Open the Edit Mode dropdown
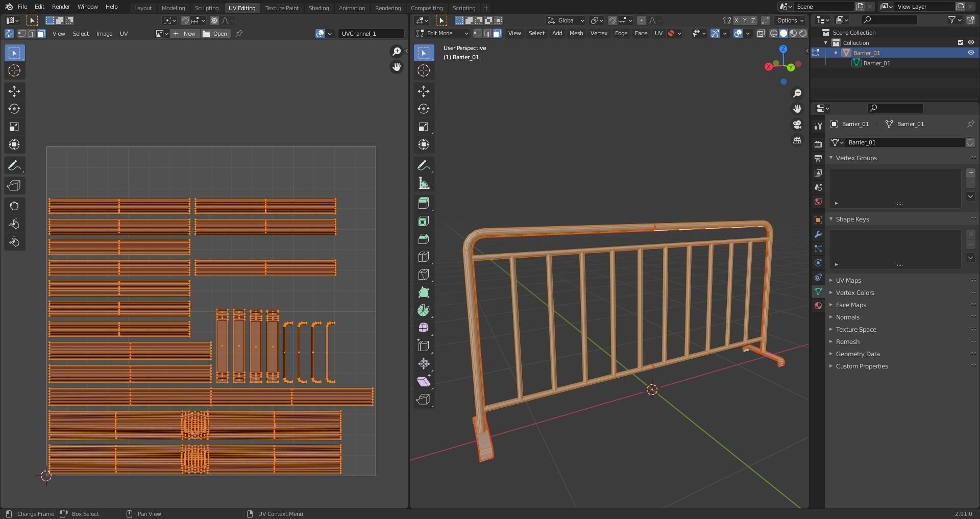 click(x=442, y=33)
